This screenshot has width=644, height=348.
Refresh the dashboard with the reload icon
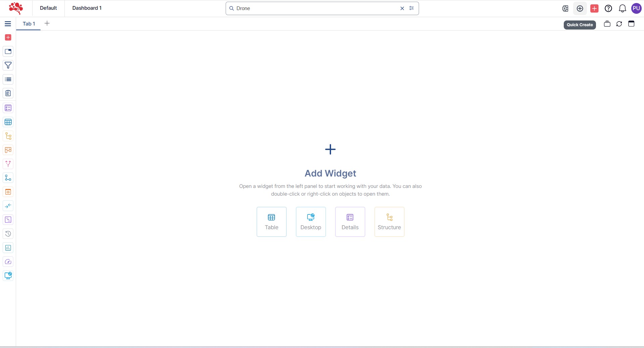click(x=619, y=24)
